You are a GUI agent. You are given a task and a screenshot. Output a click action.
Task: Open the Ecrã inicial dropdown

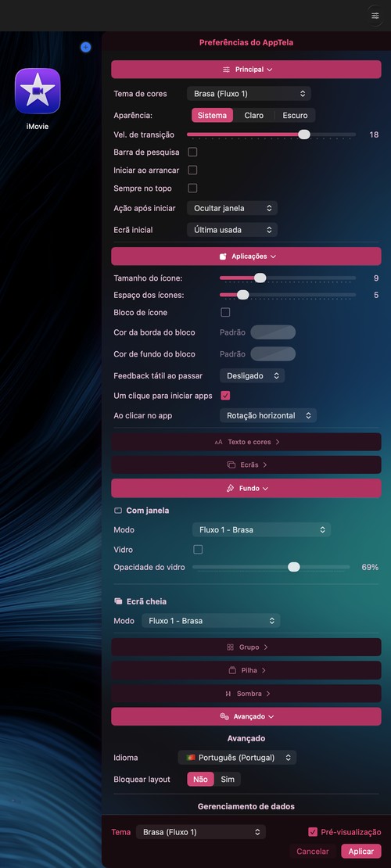pyautogui.click(x=232, y=230)
